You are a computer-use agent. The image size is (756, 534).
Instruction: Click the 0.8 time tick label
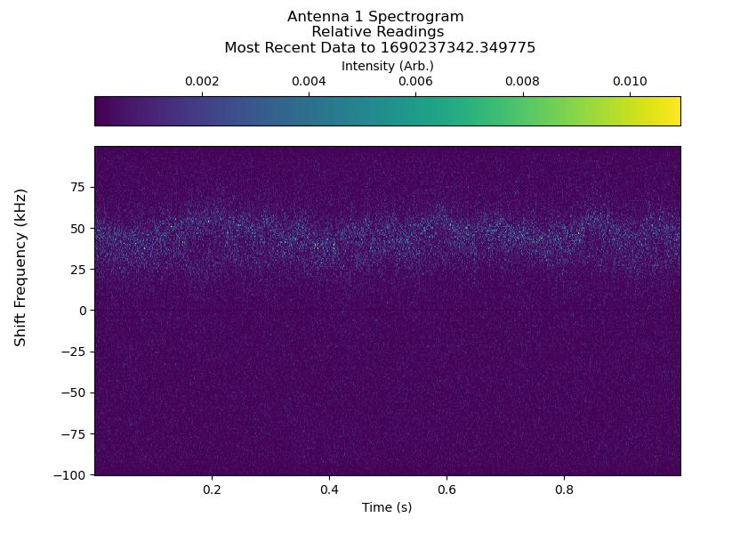pos(563,489)
